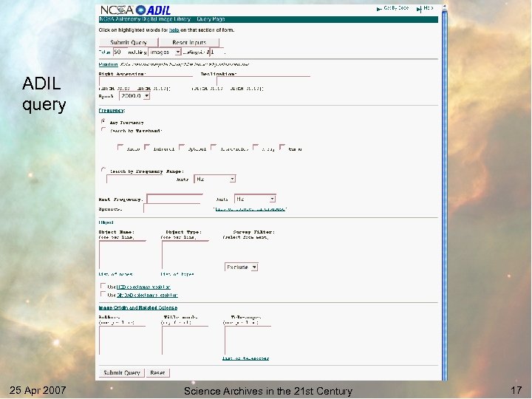
Task: Click the Right Ascension input field
Action: coord(146,81)
